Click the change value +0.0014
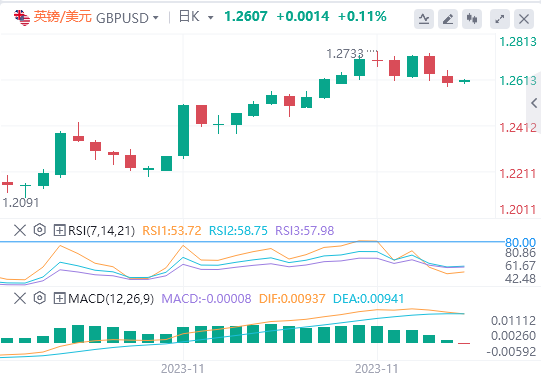The height and width of the screenshot is (378, 541). pos(303,17)
